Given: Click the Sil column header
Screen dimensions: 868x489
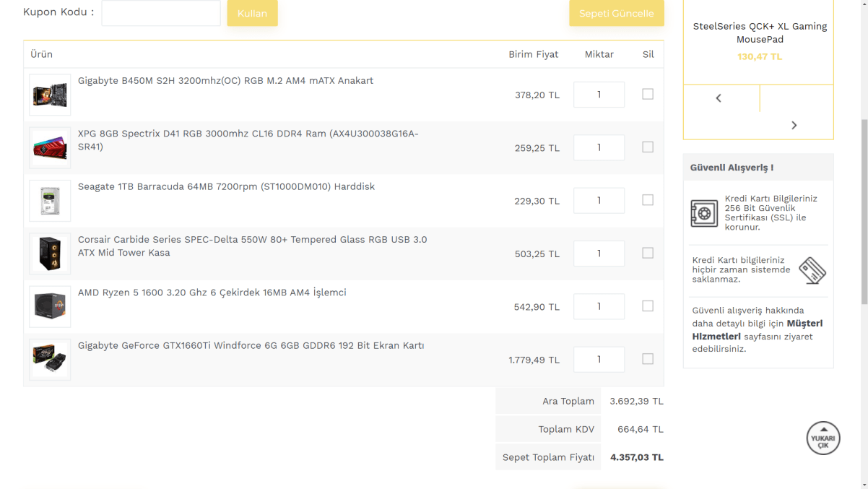Looking at the screenshot, I should [648, 54].
